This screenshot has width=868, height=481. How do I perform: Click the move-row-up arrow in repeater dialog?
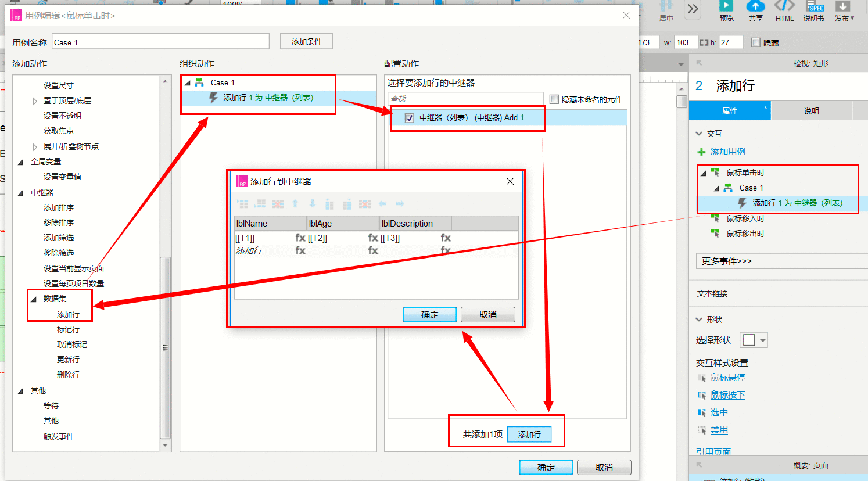(295, 204)
